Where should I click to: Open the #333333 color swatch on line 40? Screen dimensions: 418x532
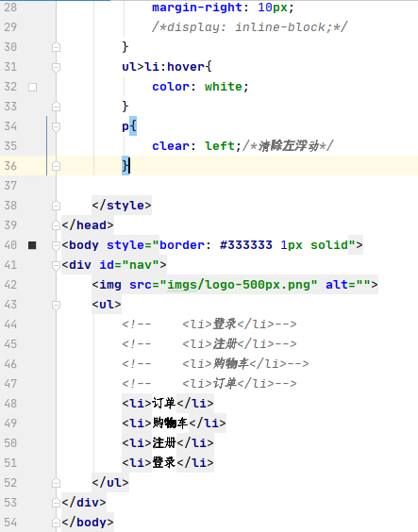click(x=32, y=245)
